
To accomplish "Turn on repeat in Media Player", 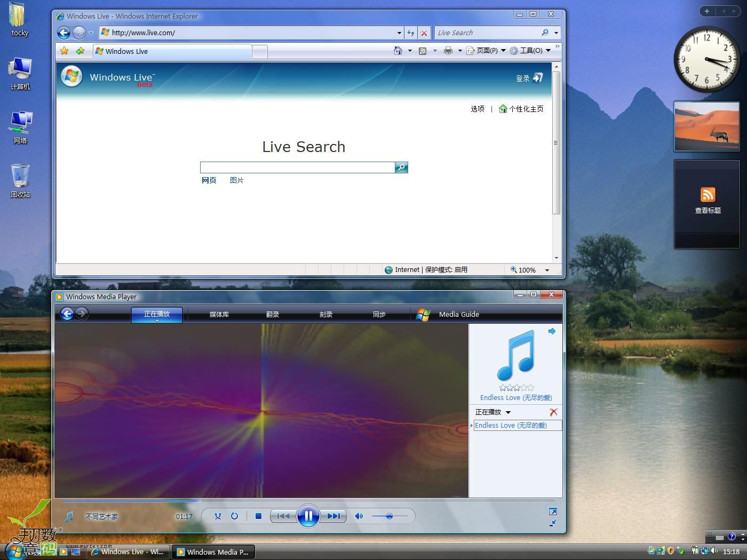I will (x=234, y=516).
